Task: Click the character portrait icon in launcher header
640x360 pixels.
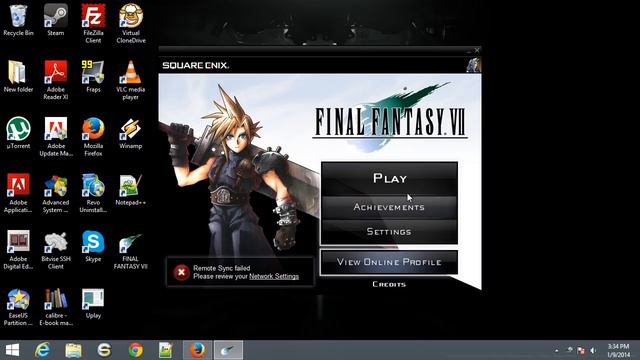Action: (473, 65)
